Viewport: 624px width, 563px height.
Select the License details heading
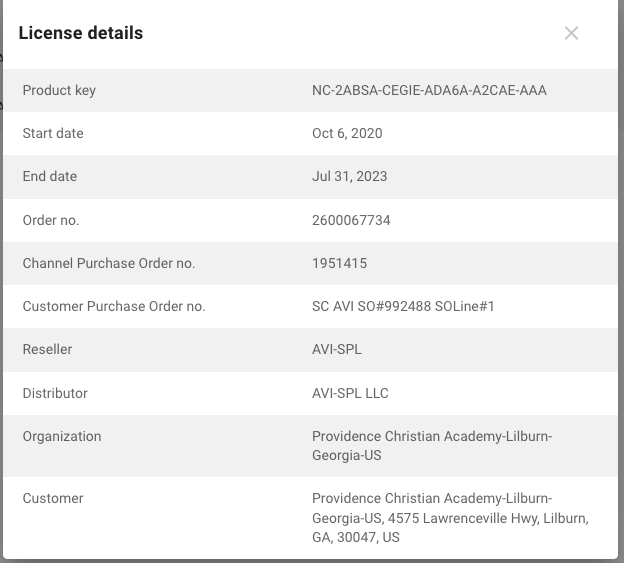point(81,33)
